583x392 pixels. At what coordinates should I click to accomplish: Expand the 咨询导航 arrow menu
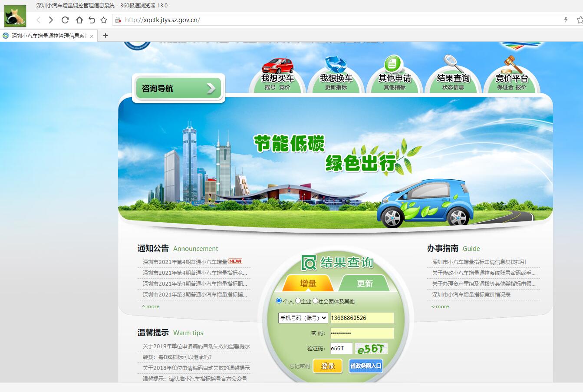tap(211, 89)
